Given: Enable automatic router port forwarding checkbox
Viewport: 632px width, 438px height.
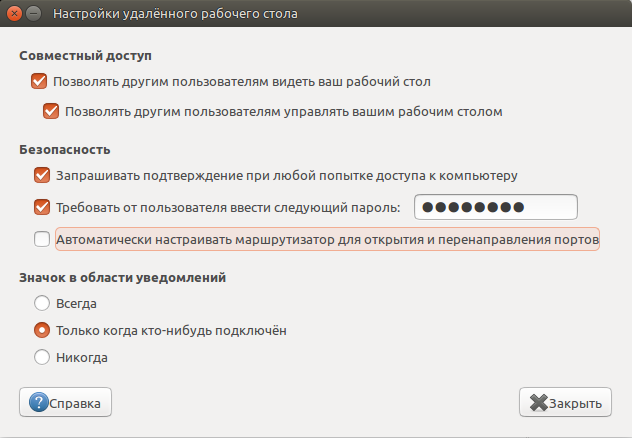Looking at the screenshot, I should [42, 239].
